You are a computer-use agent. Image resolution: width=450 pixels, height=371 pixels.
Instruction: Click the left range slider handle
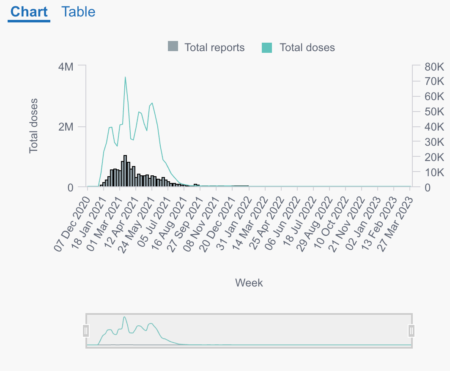coord(86,331)
